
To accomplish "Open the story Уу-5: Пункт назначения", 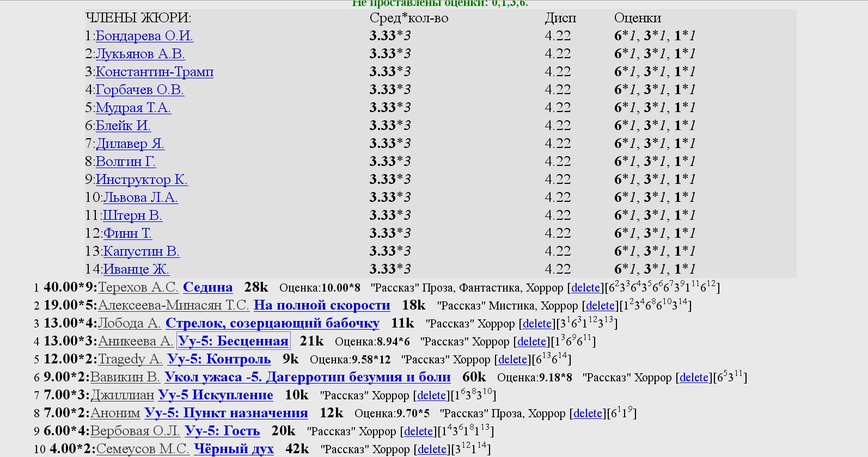I will [227, 413].
